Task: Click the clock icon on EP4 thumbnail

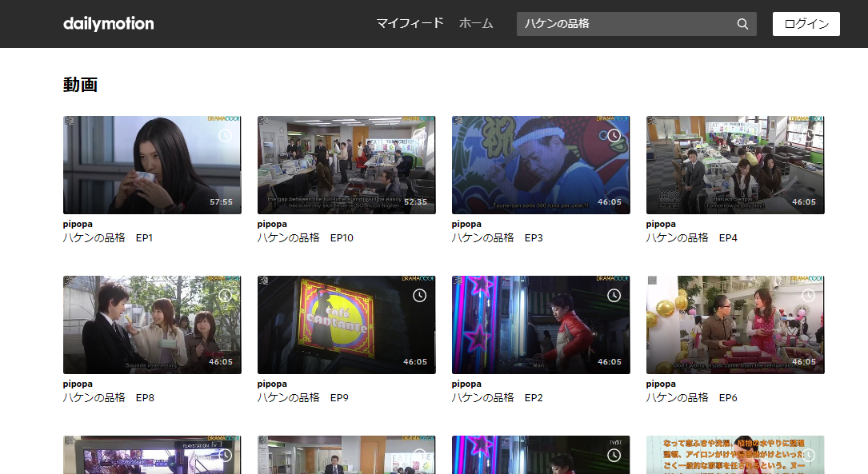Action: coord(808,136)
